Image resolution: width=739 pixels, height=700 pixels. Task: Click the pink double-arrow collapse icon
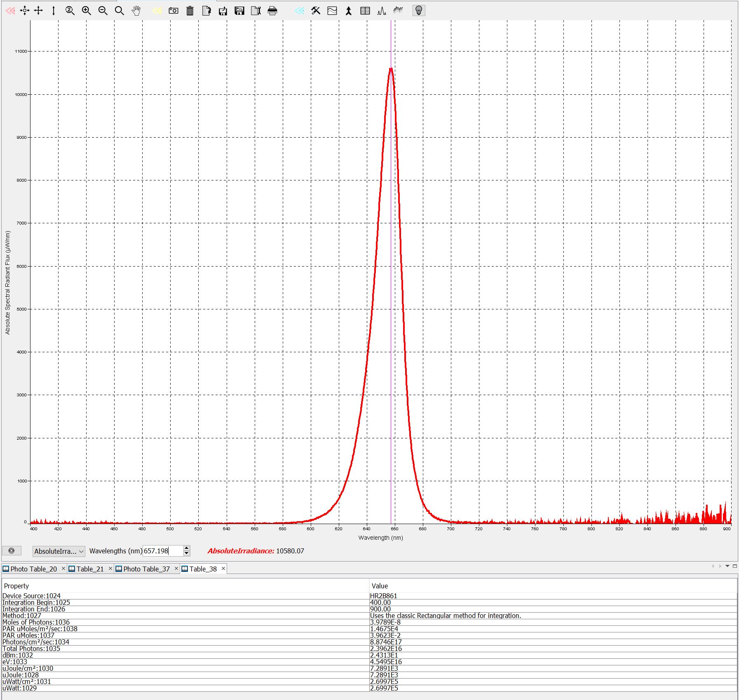pos(10,11)
